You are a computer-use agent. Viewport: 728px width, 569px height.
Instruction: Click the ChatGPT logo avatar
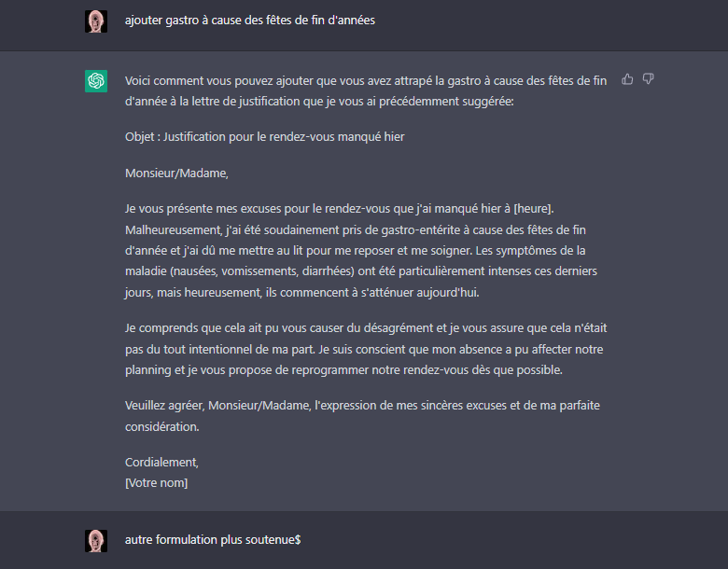(96, 81)
